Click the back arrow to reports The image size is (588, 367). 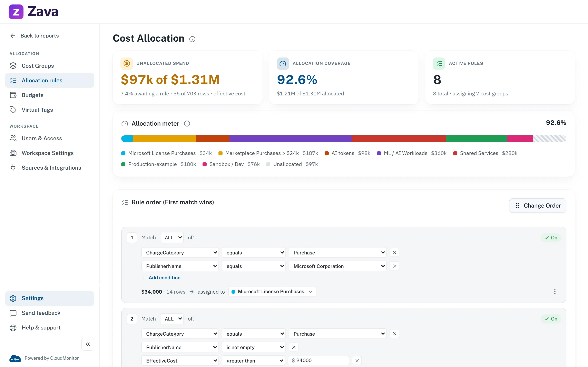[x=13, y=36]
